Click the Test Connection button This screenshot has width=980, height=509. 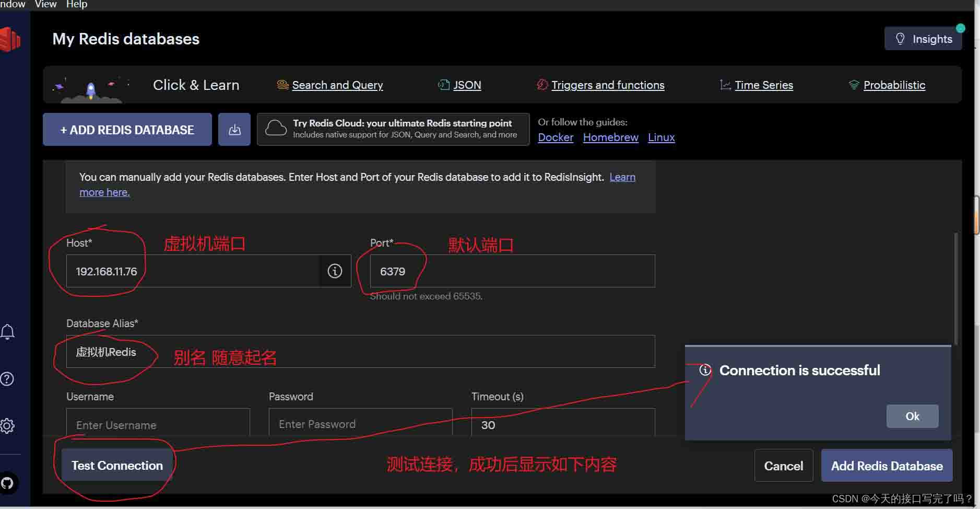coord(117,465)
